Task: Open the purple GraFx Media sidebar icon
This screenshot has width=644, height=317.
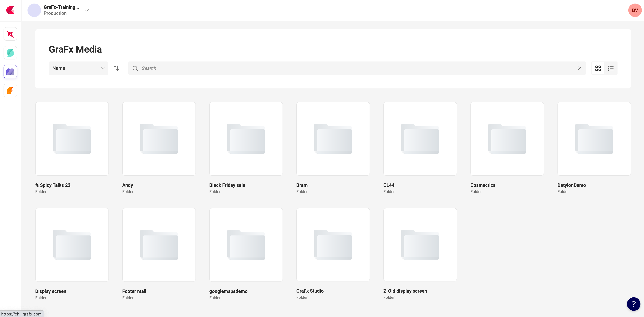Action: point(10,72)
